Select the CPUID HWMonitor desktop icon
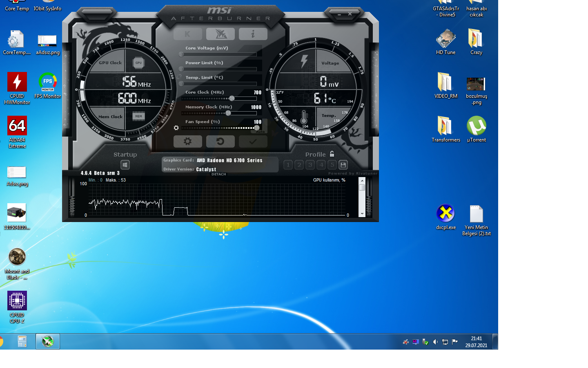 coord(17,88)
